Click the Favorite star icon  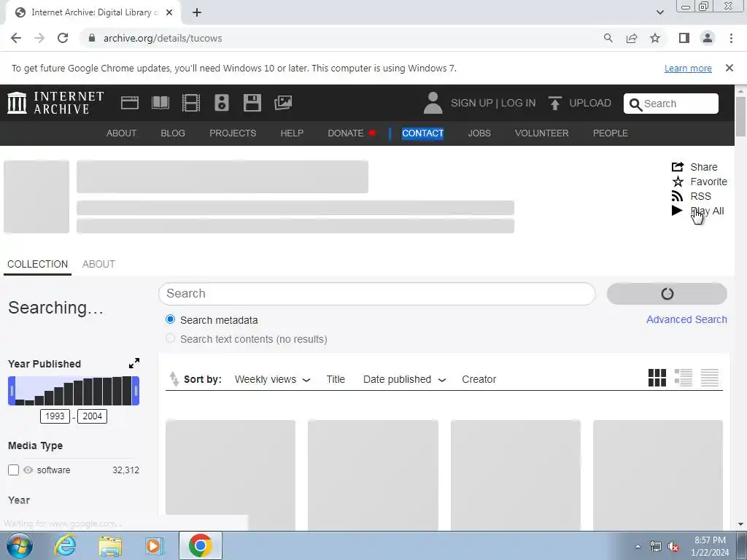pos(678,182)
